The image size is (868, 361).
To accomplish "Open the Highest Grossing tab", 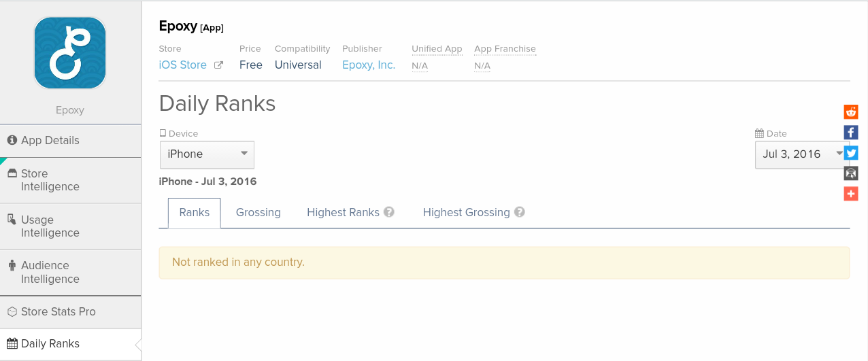I will tap(466, 213).
